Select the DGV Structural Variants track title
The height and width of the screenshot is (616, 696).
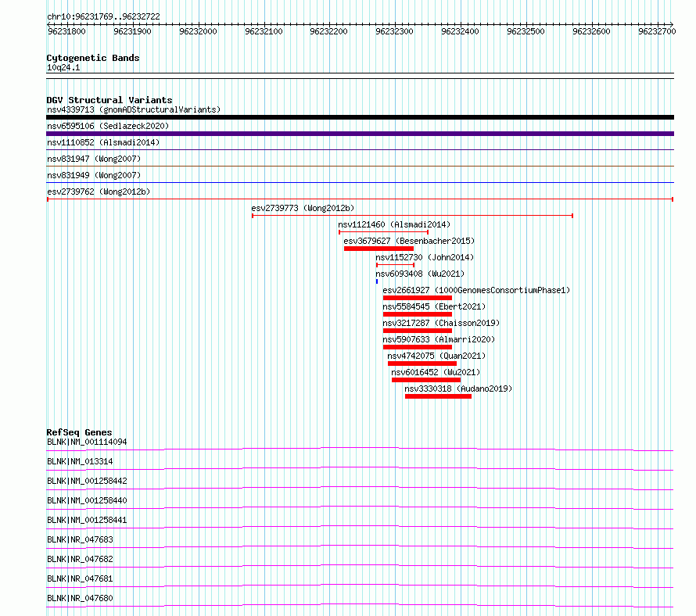[x=109, y=100]
